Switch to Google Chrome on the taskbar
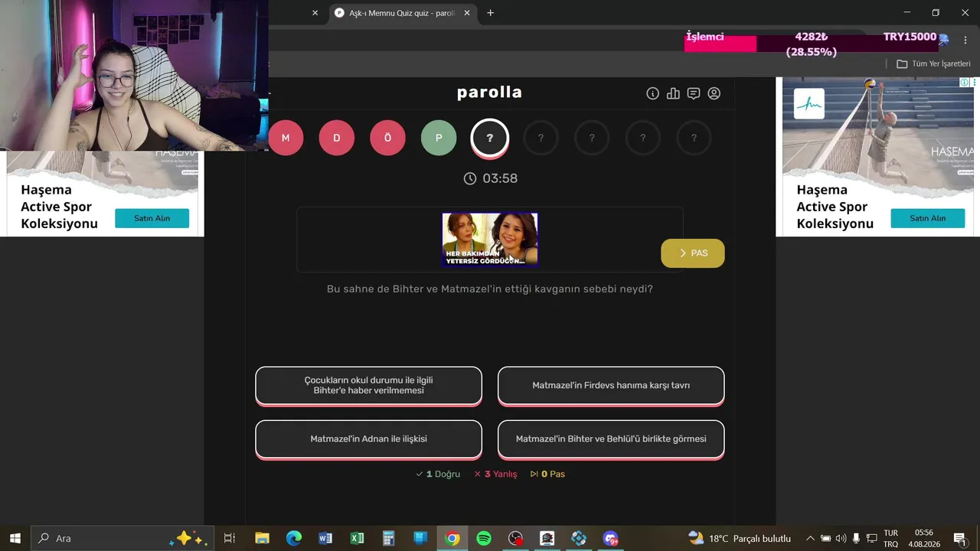 pos(452,538)
